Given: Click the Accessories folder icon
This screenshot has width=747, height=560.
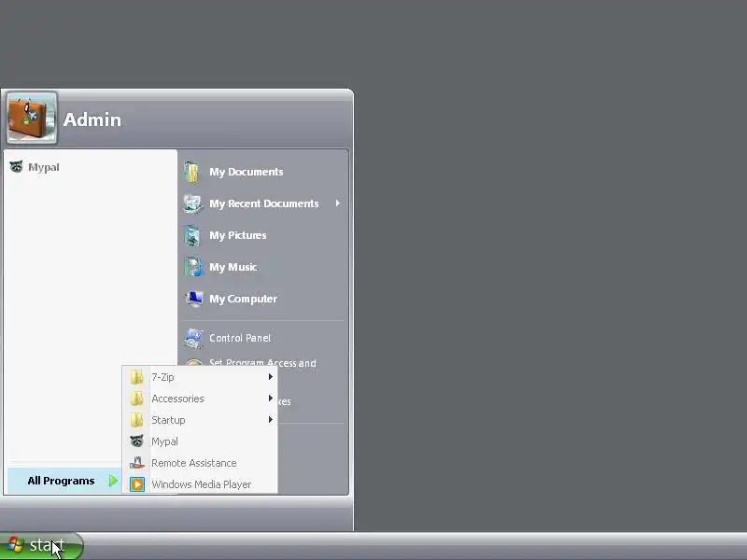Looking at the screenshot, I should (x=136, y=399).
